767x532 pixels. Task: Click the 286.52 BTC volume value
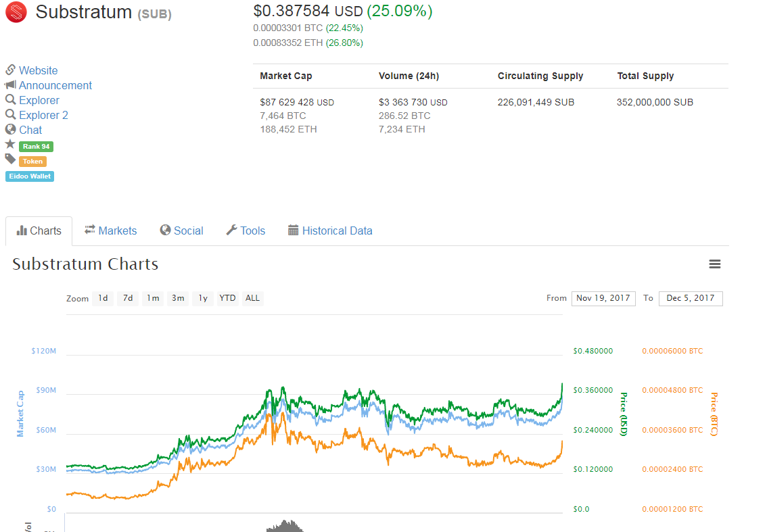404,116
